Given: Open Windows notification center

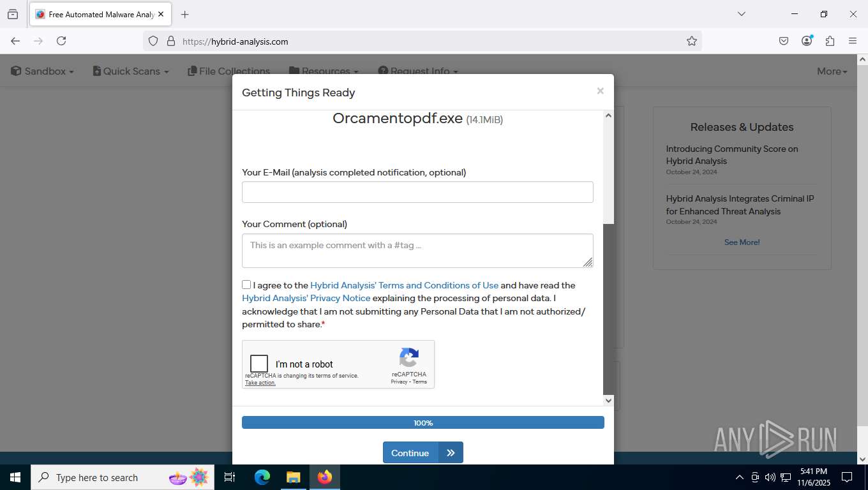Looking at the screenshot, I should pos(847,477).
